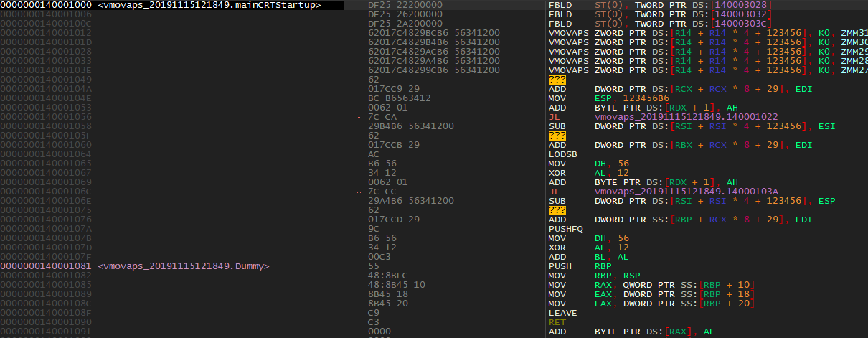Click the MOV ESP, 123456B6 instruction
This screenshot has width=868, height=338.
tap(610, 98)
